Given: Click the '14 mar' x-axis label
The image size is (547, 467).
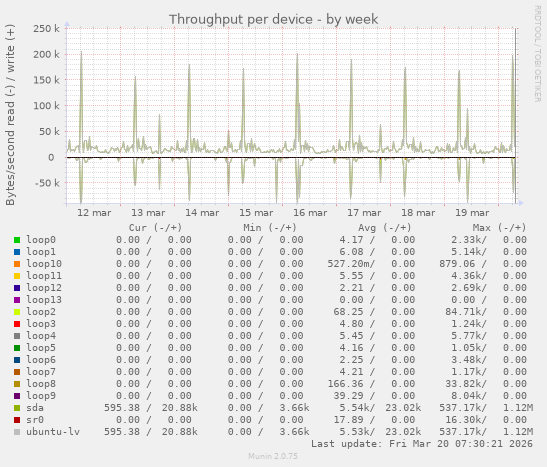Looking at the screenshot, I should click(x=202, y=213).
